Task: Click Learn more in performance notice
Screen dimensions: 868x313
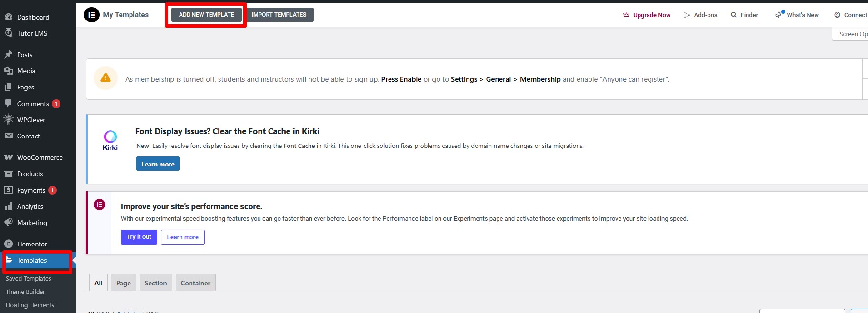Action: 183,237
